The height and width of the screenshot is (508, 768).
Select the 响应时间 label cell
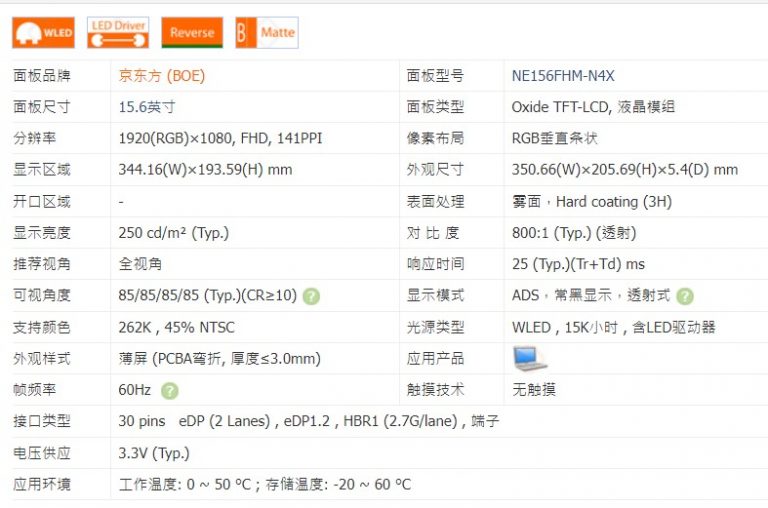point(435,265)
